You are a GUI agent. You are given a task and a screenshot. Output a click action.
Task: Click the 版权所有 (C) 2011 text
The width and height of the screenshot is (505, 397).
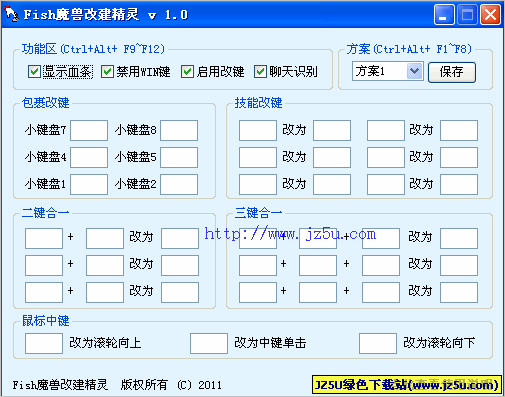(x=171, y=385)
